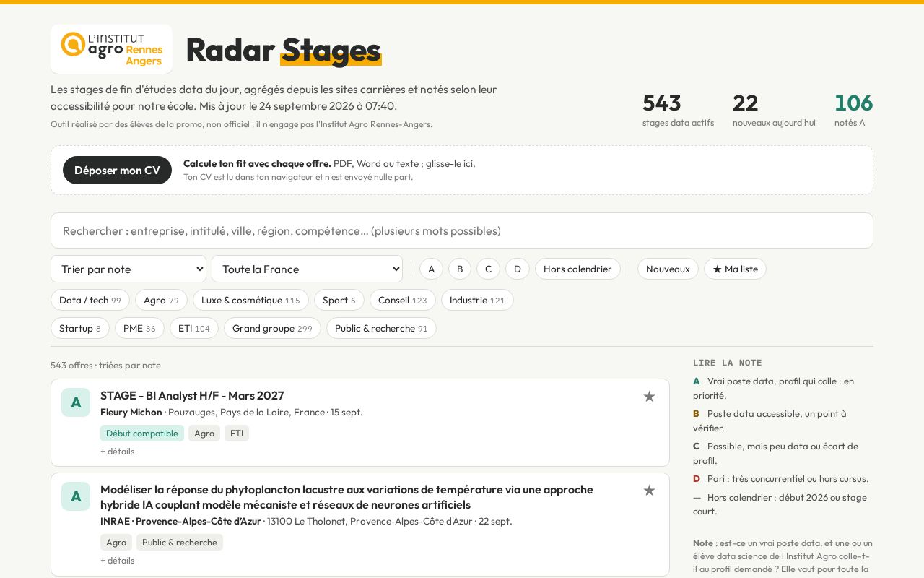Viewport: 924px width, 578px height.
Task: Click the 106 notés A counter
Action: coord(853,110)
